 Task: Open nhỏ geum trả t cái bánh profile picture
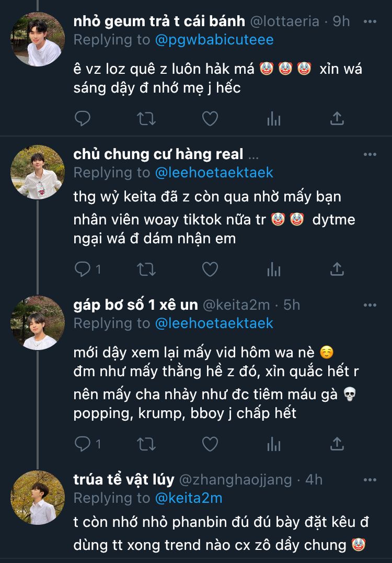tap(38, 39)
